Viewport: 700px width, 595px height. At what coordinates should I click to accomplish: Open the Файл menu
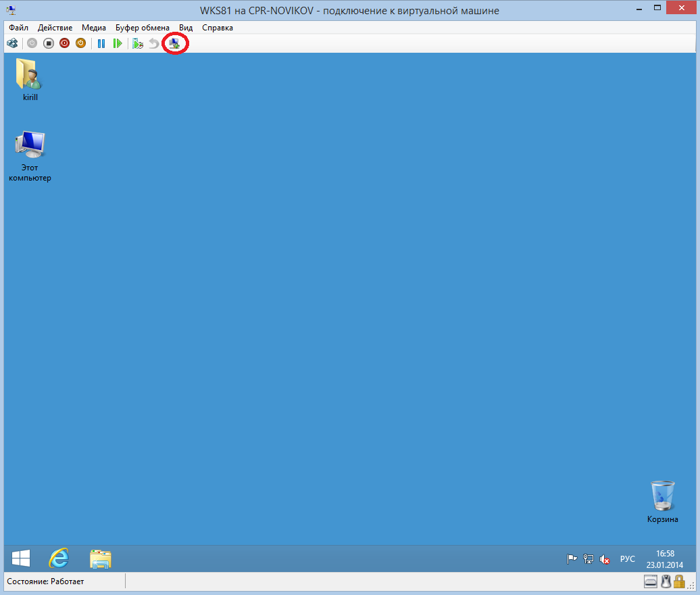click(x=18, y=28)
